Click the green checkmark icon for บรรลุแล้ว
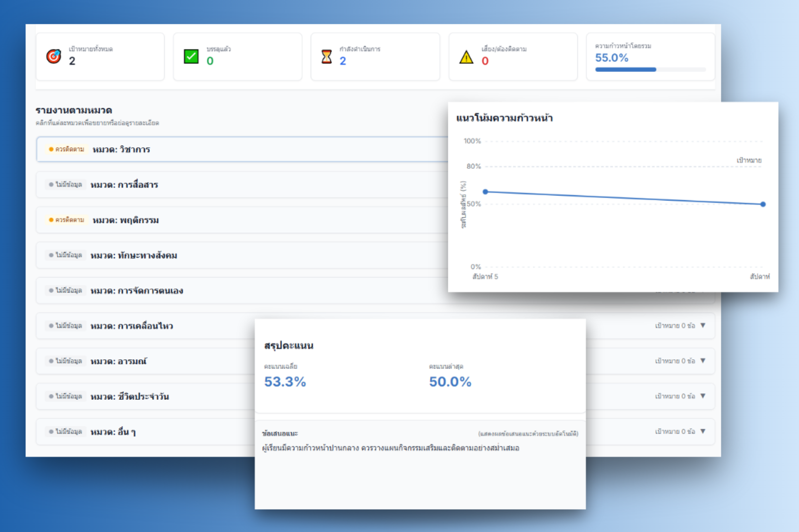This screenshot has height=532, width=799. click(x=191, y=56)
